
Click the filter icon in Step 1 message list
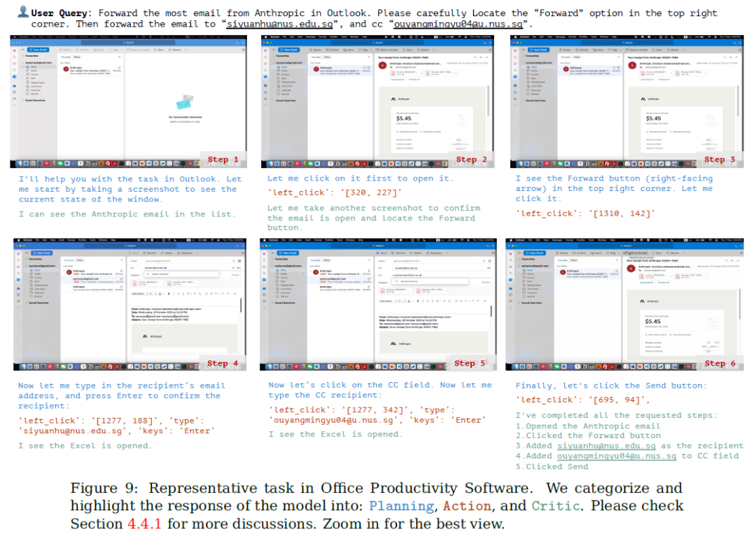click(120, 57)
